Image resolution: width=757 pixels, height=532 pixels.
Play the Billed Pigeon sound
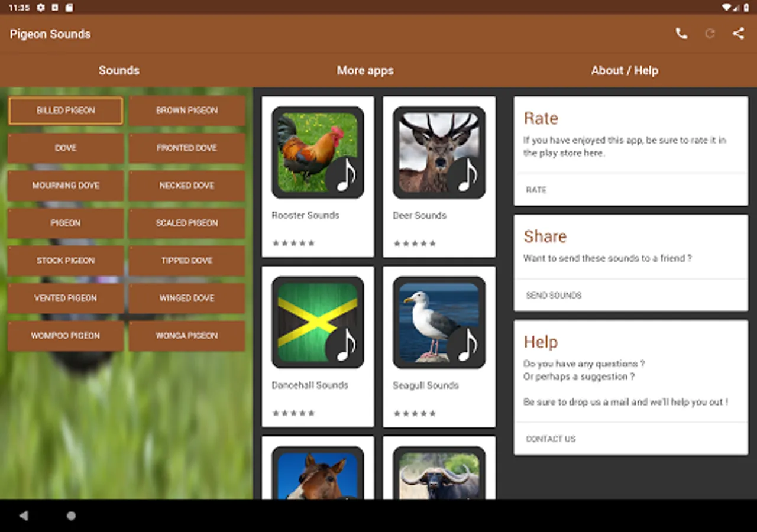coord(66,111)
